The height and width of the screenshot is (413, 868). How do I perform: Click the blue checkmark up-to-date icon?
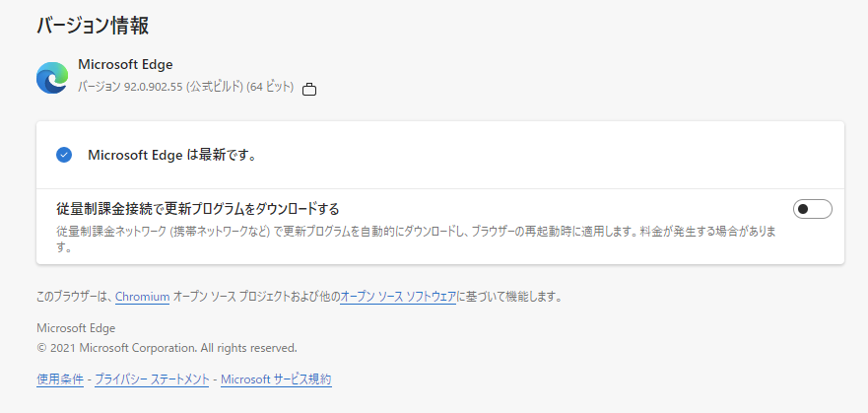[64, 155]
